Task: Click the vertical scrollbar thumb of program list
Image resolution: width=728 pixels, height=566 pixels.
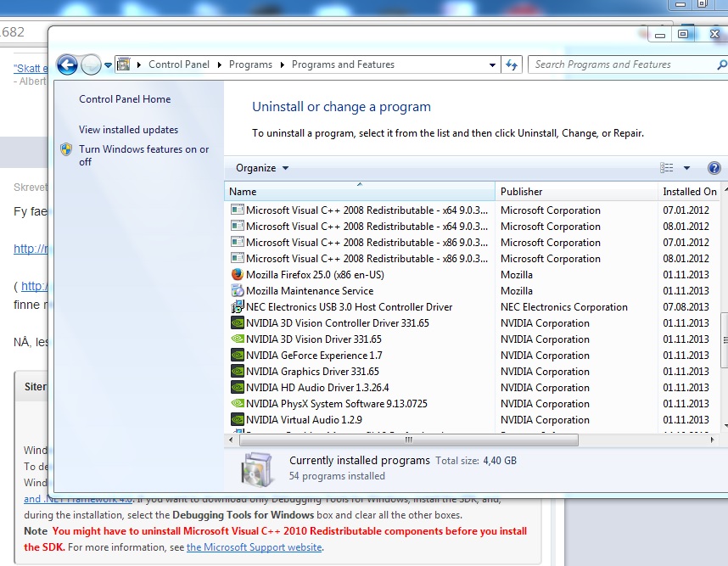Action: tap(725, 340)
